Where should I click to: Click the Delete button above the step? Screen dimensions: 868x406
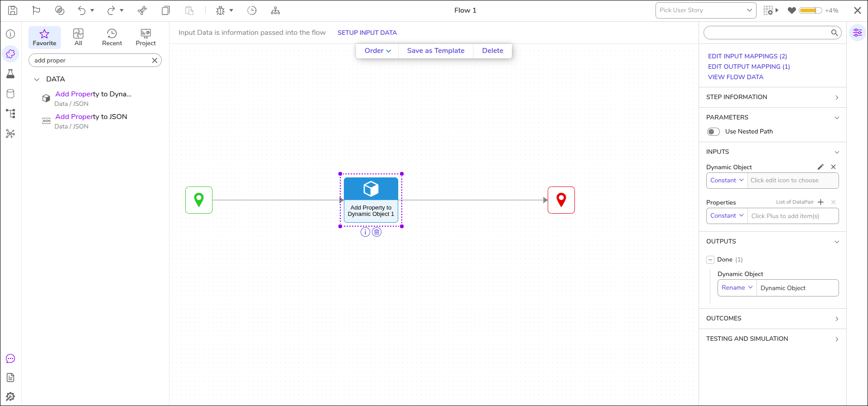[492, 51]
